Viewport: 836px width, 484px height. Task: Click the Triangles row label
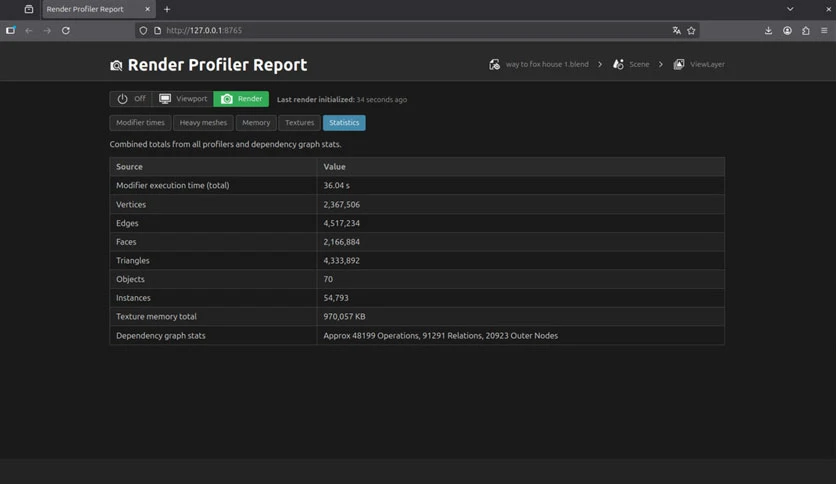(x=133, y=261)
